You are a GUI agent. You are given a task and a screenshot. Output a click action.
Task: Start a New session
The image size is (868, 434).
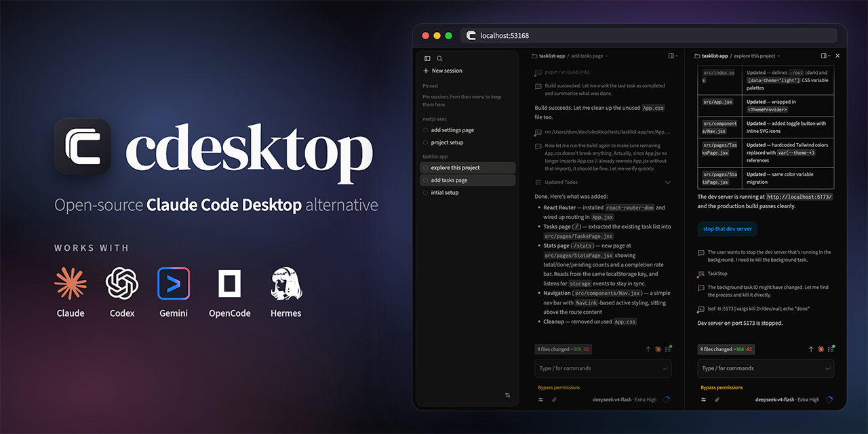[x=443, y=71]
